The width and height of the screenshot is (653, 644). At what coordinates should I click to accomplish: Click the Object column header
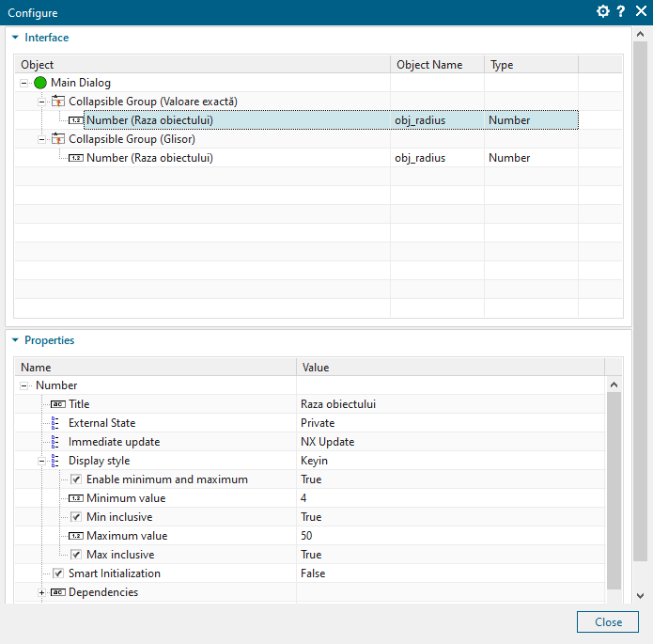click(x=203, y=65)
